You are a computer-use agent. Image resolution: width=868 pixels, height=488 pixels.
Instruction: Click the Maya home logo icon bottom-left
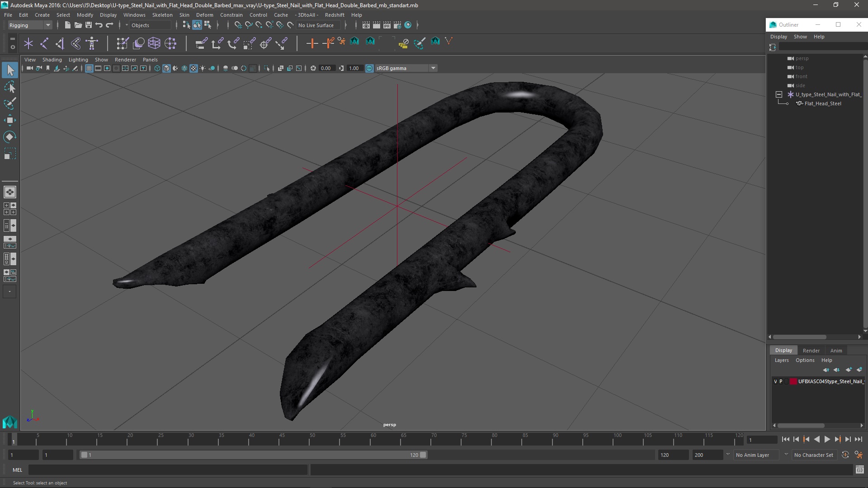(10, 422)
